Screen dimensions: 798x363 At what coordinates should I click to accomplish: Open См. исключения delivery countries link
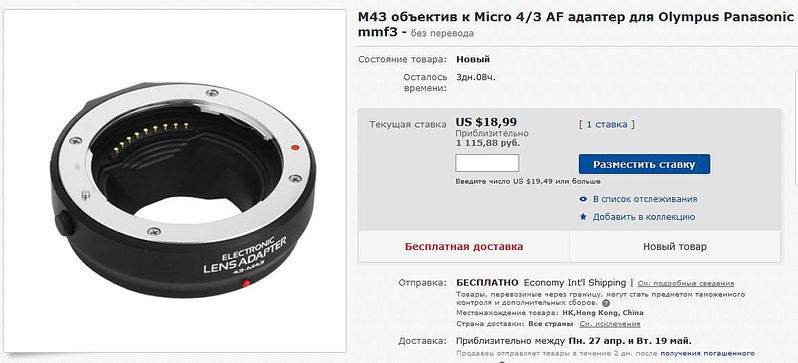pyautogui.click(x=610, y=324)
